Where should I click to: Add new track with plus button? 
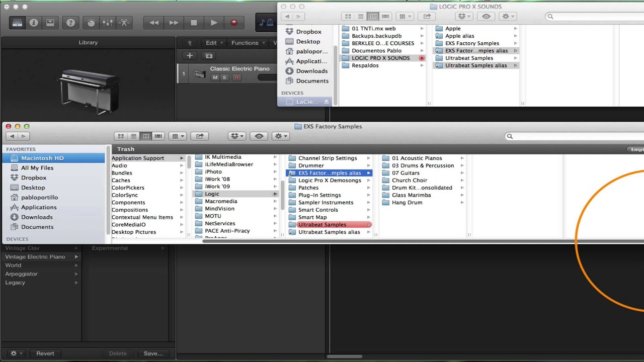click(x=190, y=56)
